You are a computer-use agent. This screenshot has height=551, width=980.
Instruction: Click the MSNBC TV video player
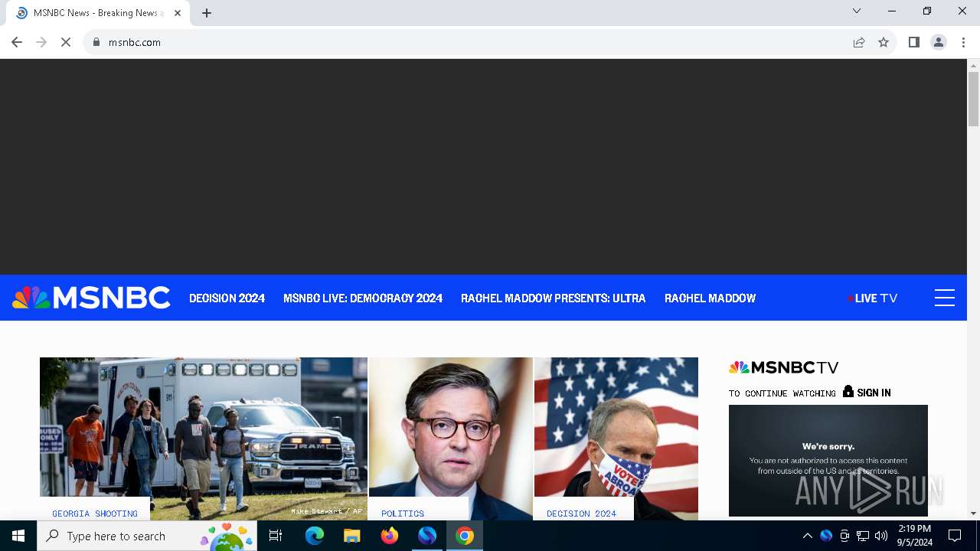pyautogui.click(x=828, y=461)
